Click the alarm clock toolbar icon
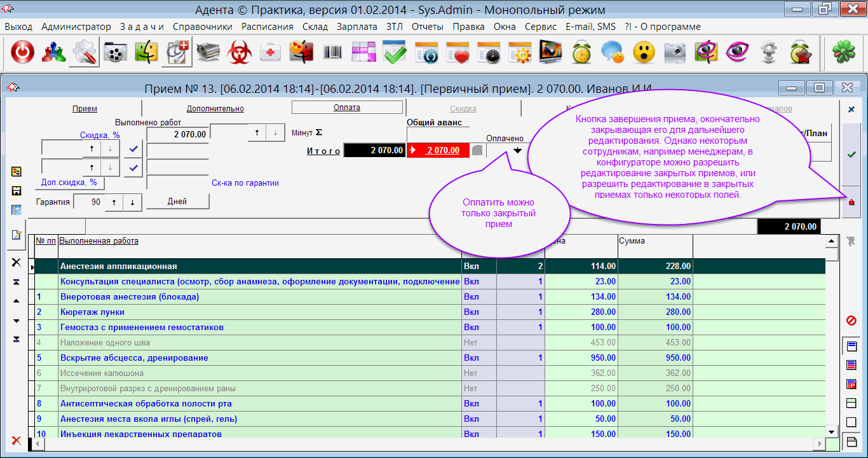Viewport: 868px width, 458px height. (x=581, y=53)
